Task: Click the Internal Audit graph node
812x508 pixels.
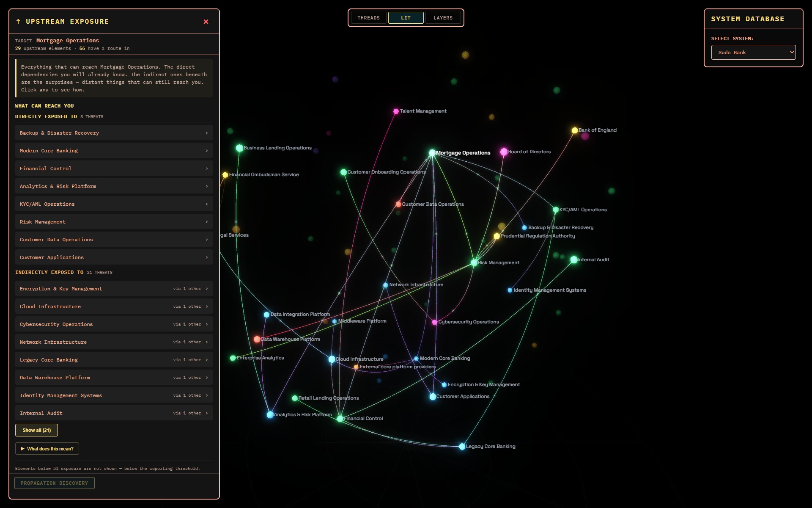Action: point(574,260)
